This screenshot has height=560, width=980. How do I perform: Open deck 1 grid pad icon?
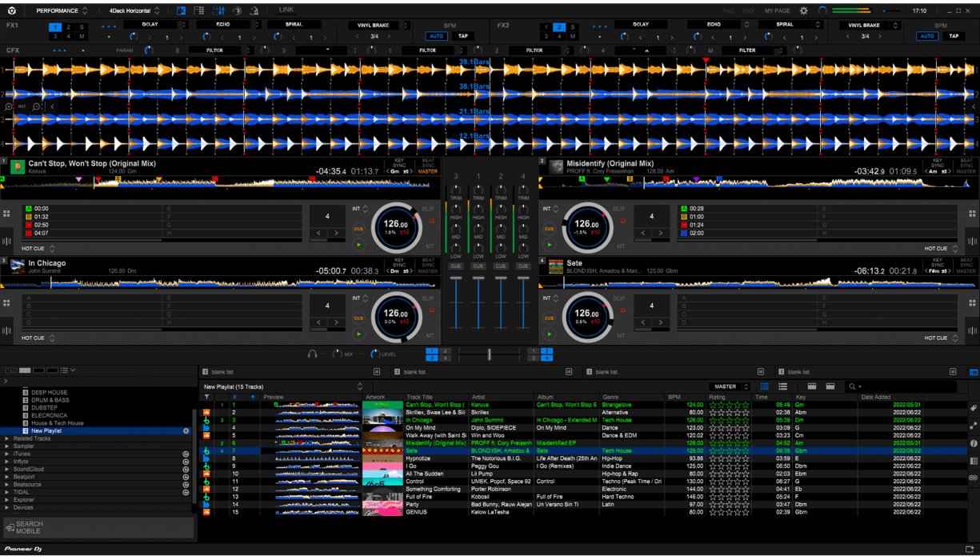click(x=6, y=214)
